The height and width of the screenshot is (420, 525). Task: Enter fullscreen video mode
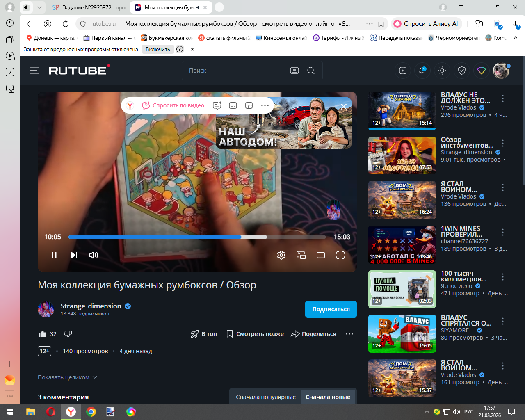pyautogui.click(x=340, y=255)
